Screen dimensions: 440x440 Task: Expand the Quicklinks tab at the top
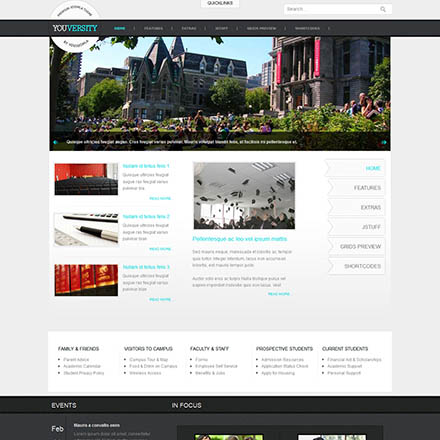click(x=220, y=3)
